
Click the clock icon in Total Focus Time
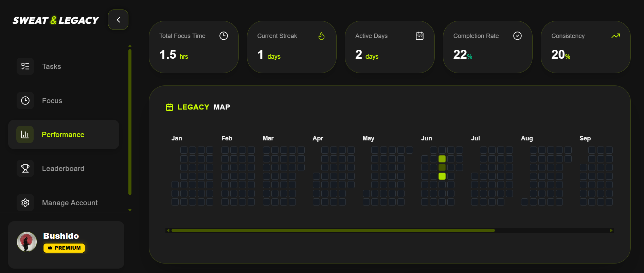coord(223,36)
